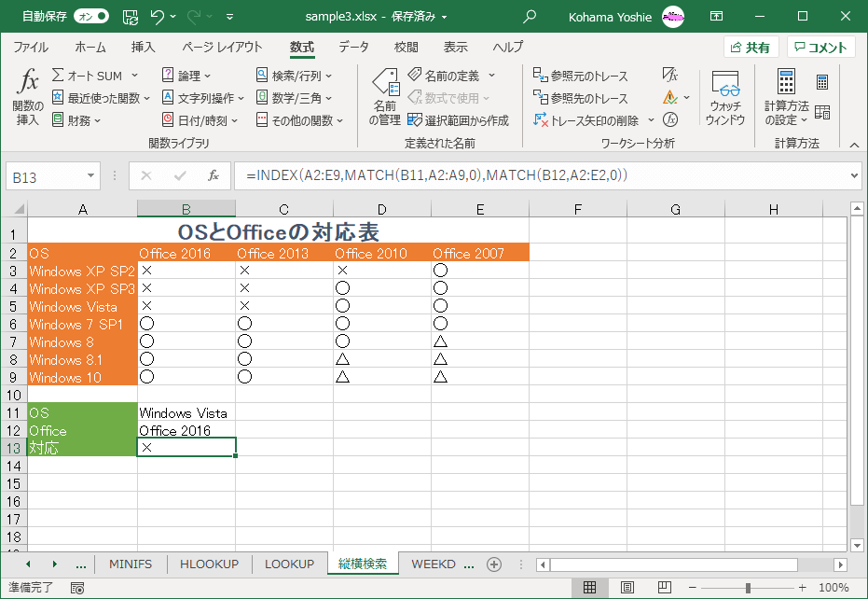Click the Evaluate Formula icon
The image size is (868, 599).
coord(670,119)
